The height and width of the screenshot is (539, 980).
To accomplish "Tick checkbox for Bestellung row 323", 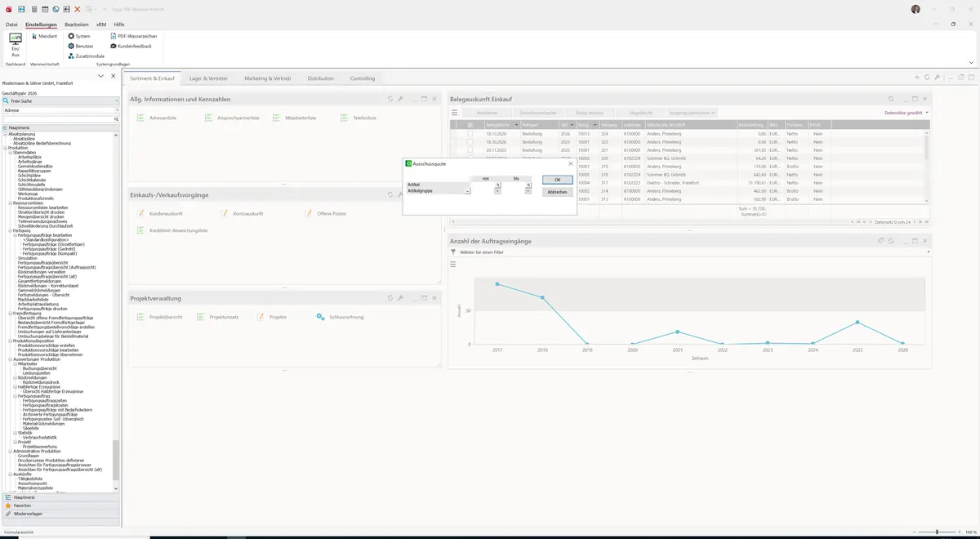I will point(470,141).
